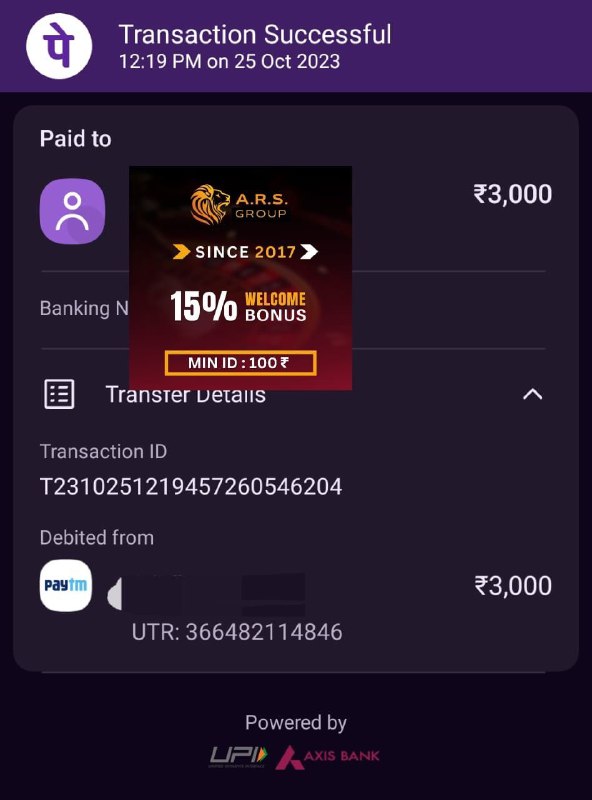Select the Transaction ID number
Screen dimensions: 592x800
[191, 486]
